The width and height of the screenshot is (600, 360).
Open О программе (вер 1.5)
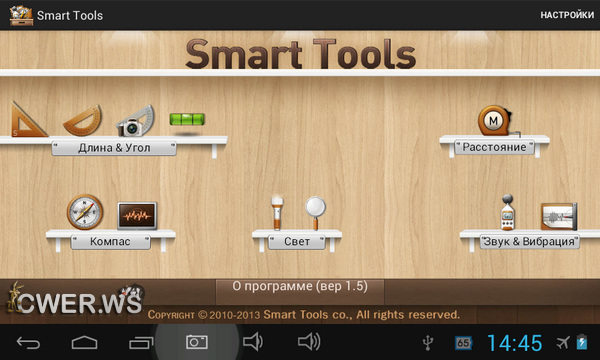[x=300, y=292]
